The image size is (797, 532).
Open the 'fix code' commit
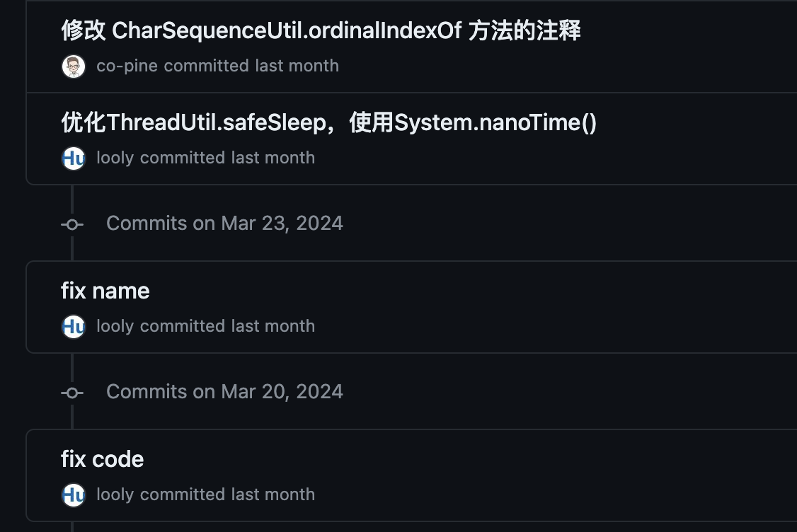103,459
